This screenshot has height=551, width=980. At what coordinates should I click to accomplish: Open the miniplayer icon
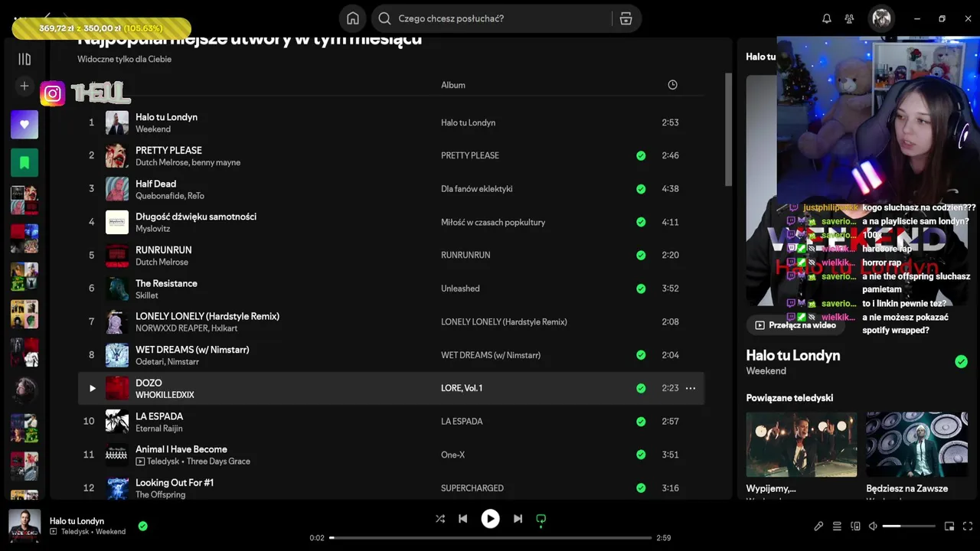949,527
